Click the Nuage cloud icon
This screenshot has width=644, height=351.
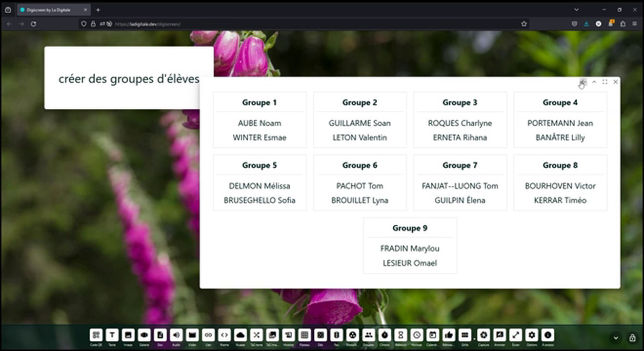pyautogui.click(x=240, y=335)
